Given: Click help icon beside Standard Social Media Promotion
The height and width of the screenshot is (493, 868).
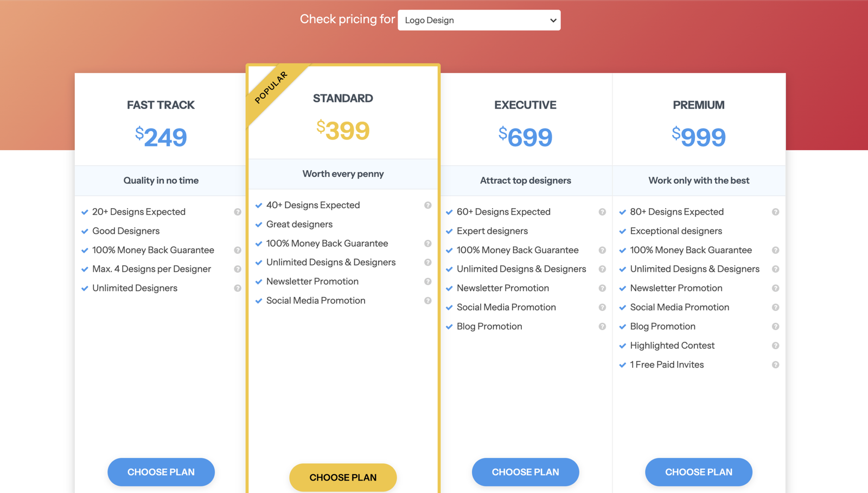Looking at the screenshot, I should point(428,300).
